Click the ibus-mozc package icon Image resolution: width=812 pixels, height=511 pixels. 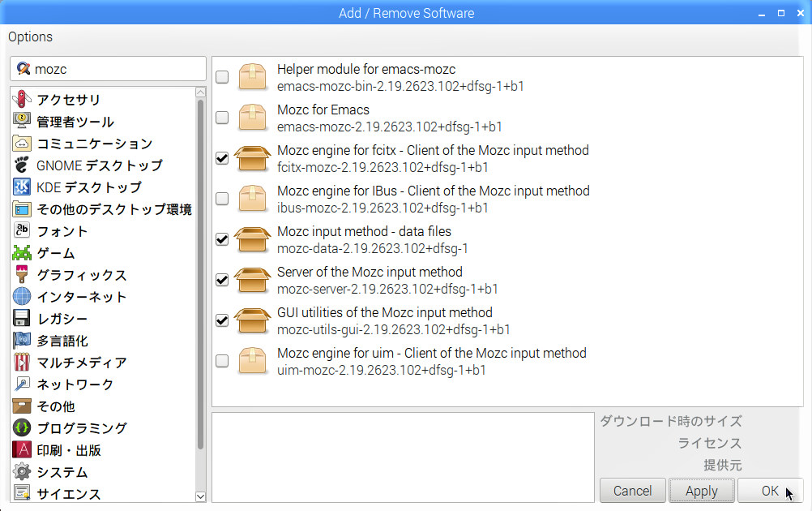[x=252, y=199]
